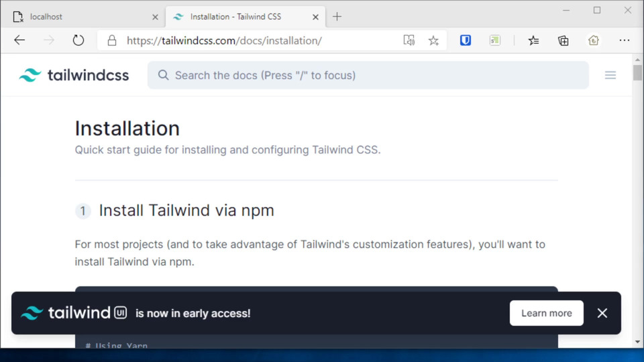Switch to the localhost tab
Image resolution: width=644 pixels, height=362 pixels.
coord(74,17)
